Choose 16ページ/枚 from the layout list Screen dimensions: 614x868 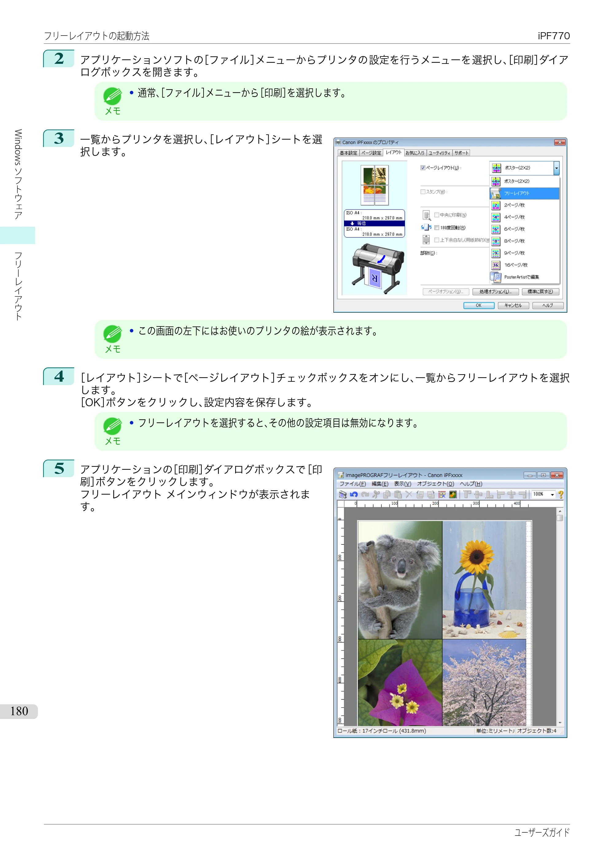click(525, 265)
